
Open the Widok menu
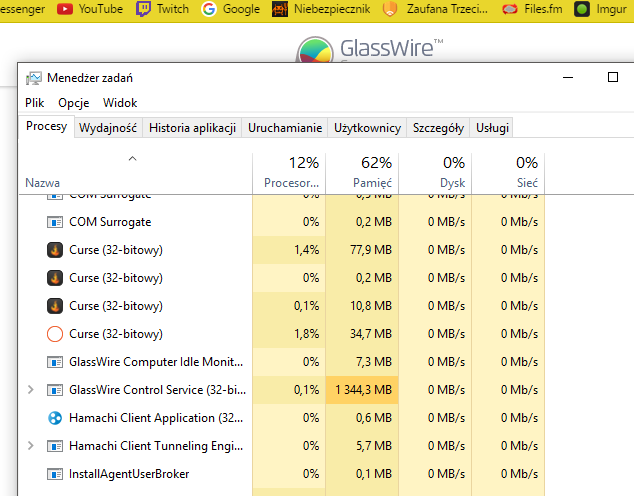tap(120, 103)
